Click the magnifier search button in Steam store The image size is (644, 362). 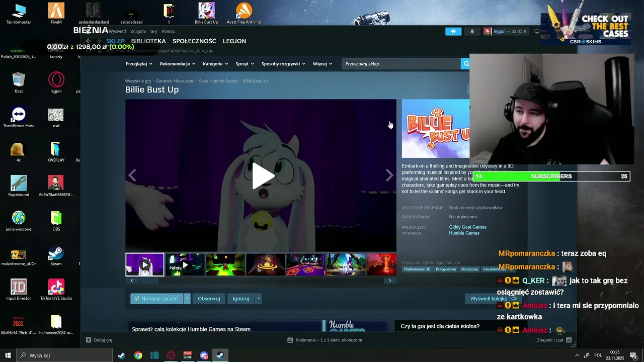[466, 64]
